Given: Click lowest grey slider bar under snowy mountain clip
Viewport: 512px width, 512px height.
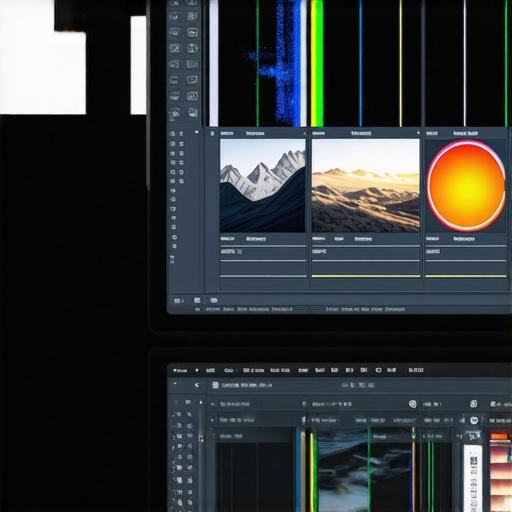Looking at the screenshot, I should 263,276.
